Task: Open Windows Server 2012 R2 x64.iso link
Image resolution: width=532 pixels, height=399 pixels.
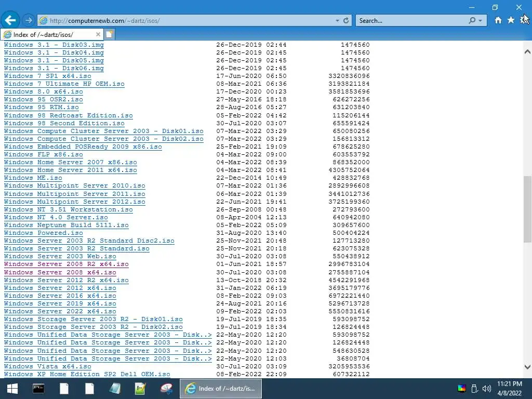Action: point(66,280)
